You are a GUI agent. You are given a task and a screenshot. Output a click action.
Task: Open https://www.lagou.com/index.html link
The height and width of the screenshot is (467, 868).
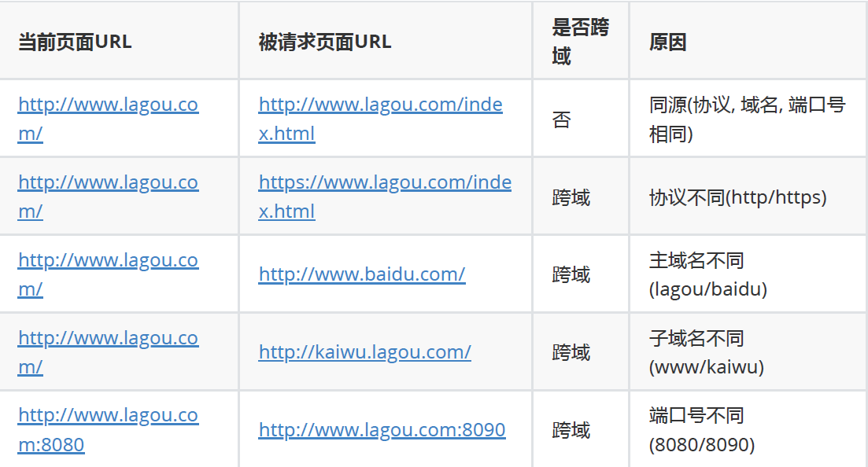click(x=385, y=197)
